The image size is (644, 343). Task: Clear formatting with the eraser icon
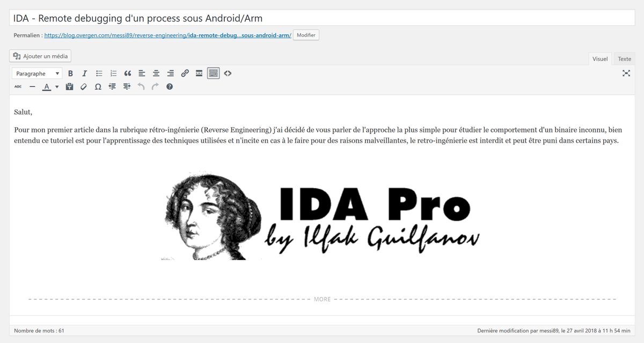[x=83, y=86]
